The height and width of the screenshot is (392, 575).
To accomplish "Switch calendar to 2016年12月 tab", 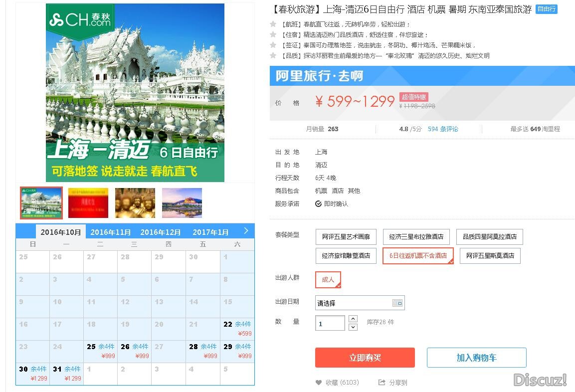I will coord(160,232).
